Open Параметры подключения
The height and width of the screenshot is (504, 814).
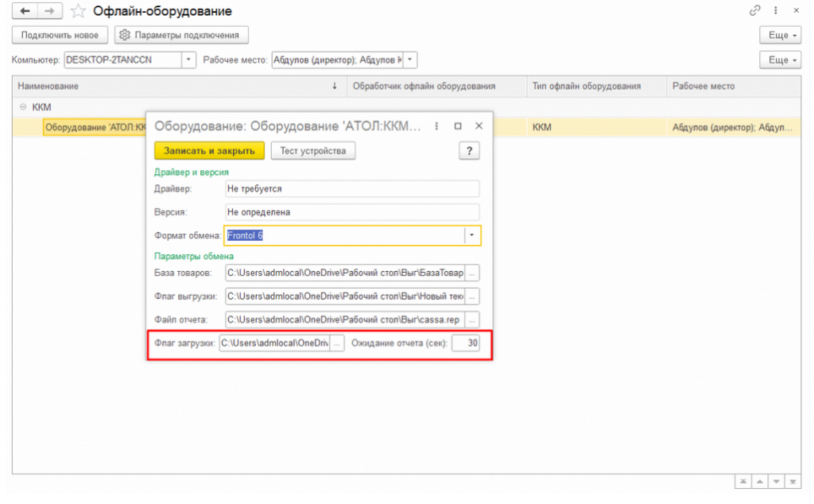(x=181, y=35)
